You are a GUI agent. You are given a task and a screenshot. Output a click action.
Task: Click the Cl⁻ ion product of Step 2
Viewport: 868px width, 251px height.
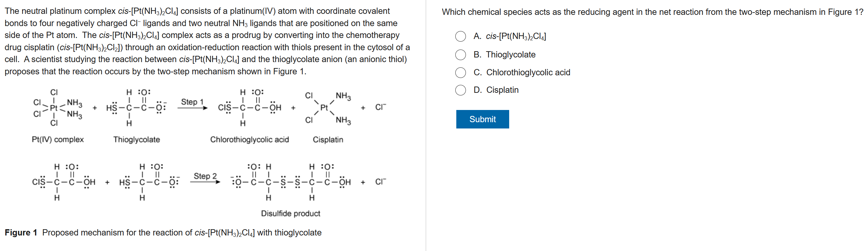tap(380, 182)
